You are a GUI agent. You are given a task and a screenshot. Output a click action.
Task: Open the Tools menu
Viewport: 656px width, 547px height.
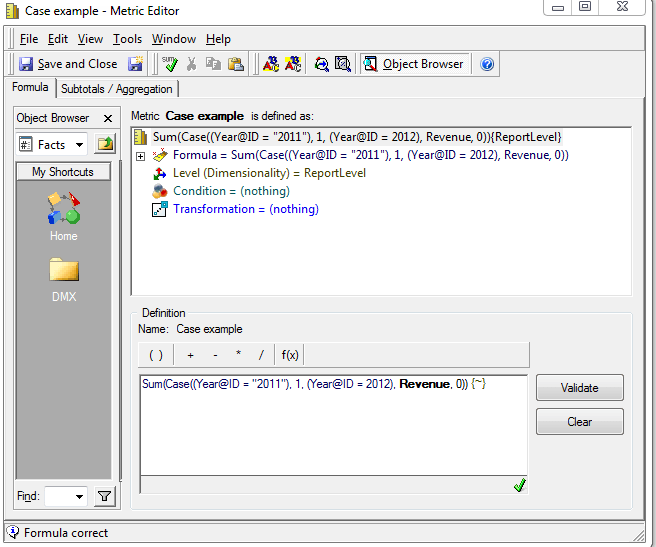[x=127, y=39]
